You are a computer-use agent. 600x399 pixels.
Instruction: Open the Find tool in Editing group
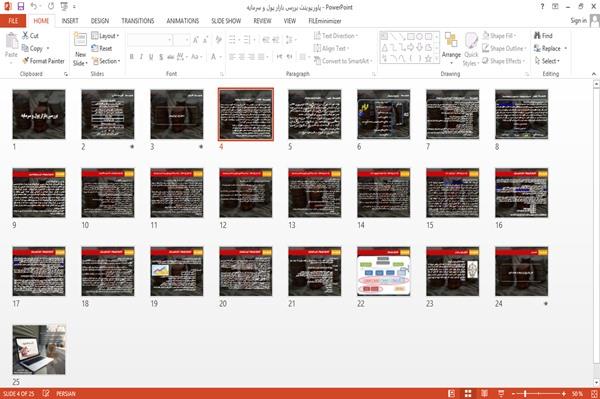pyautogui.click(x=543, y=36)
